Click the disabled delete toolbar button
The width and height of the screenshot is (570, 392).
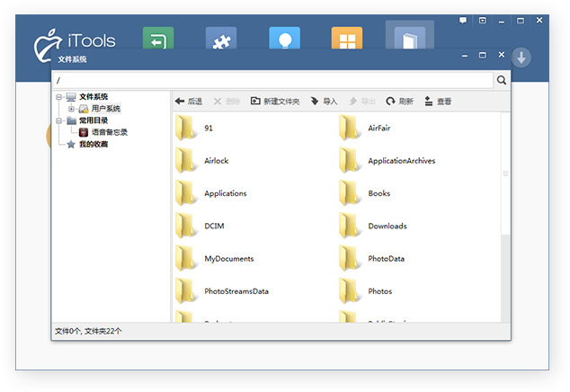(227, 101)
